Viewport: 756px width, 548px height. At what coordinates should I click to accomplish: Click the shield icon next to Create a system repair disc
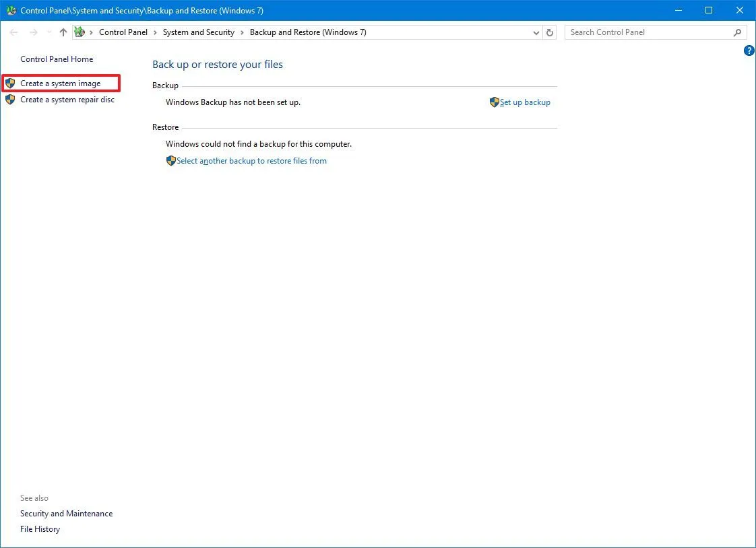11,99
